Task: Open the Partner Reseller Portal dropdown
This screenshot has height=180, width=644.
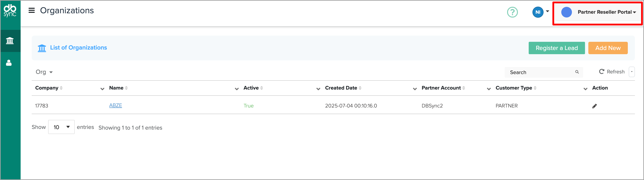Action: [x=607, y=12]
